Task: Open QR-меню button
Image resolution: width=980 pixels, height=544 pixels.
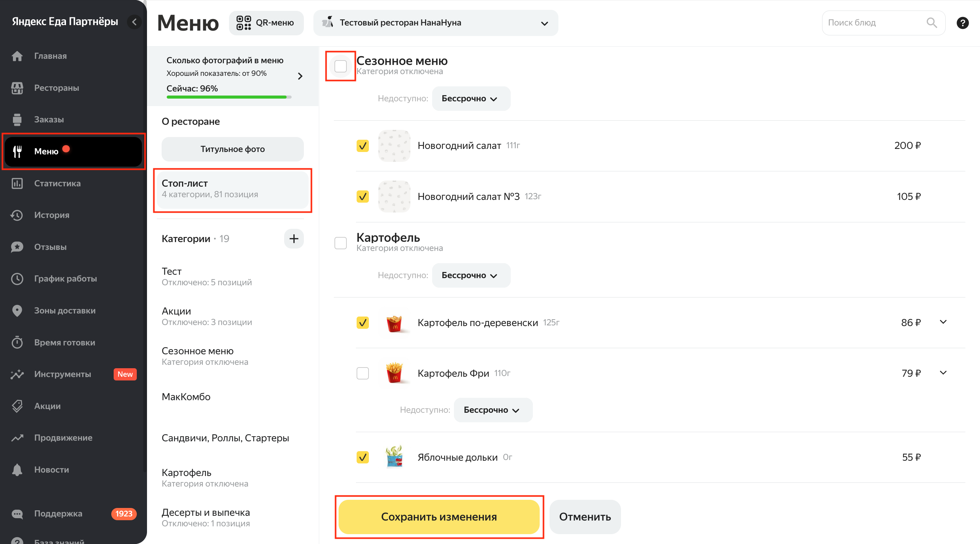Action: 266,23
